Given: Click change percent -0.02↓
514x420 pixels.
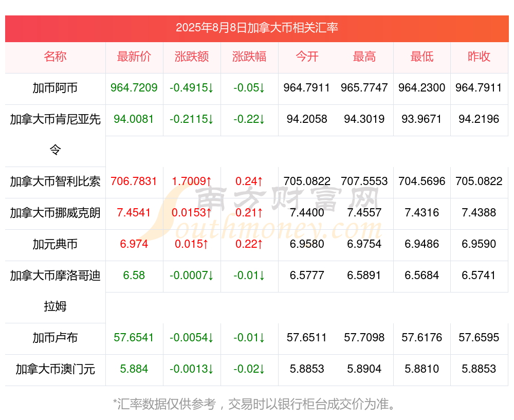Looking at the screenshot, I should coord(249,369).
